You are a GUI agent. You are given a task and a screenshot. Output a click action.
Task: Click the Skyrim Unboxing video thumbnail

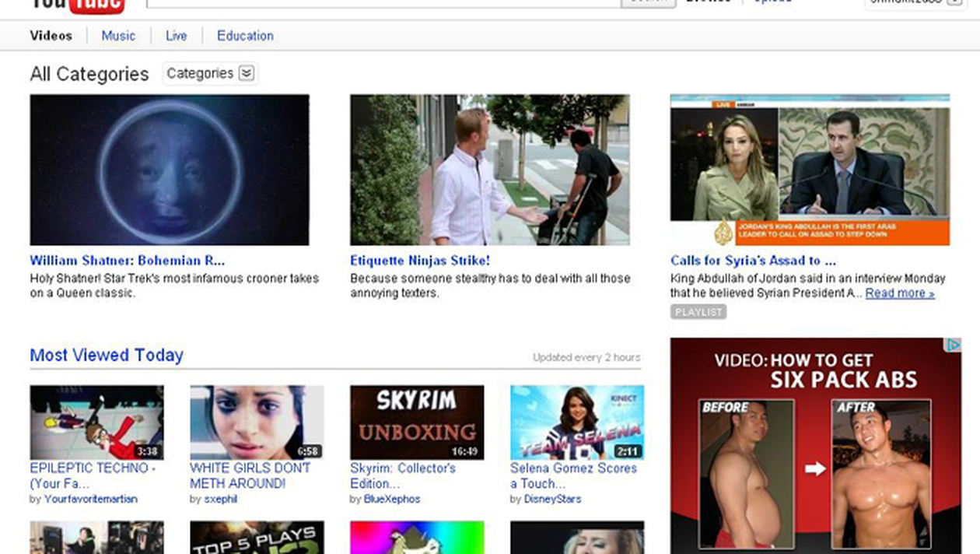click(x=417, y=423)
